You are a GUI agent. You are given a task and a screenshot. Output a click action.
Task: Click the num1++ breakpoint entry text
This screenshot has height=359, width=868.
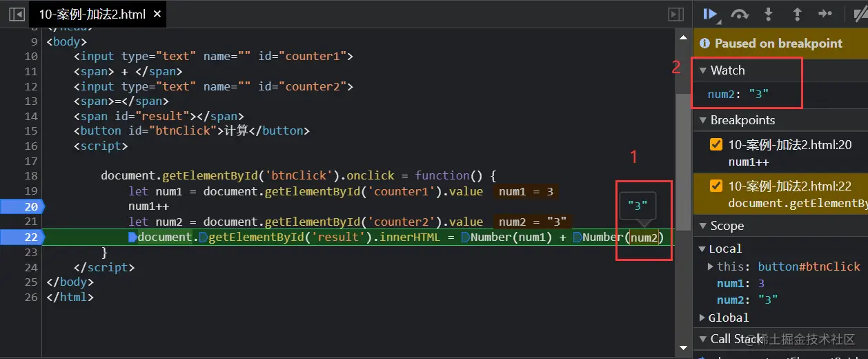pyautogui.click(x=749, y=162)
